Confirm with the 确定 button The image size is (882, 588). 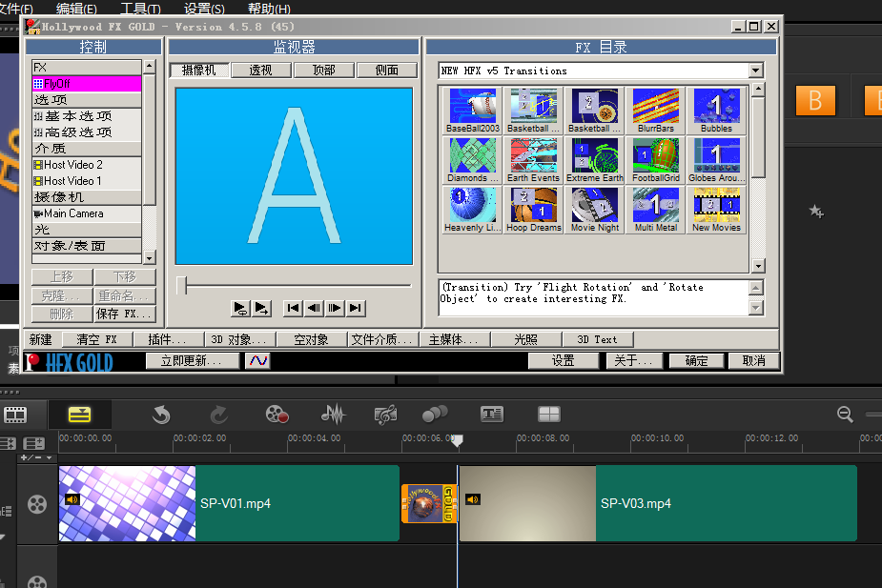[x=696, y=360]
